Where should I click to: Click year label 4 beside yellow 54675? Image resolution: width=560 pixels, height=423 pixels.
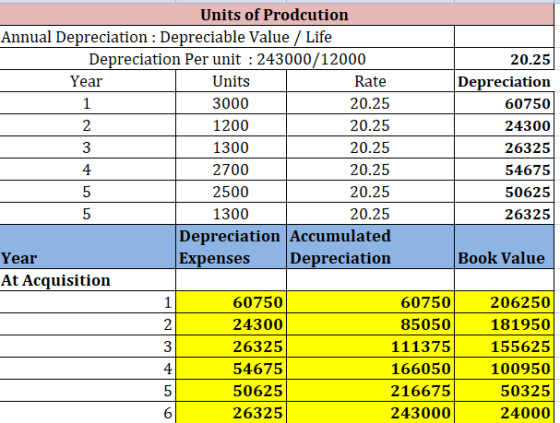pyautogui.click(x=88, y=368)
